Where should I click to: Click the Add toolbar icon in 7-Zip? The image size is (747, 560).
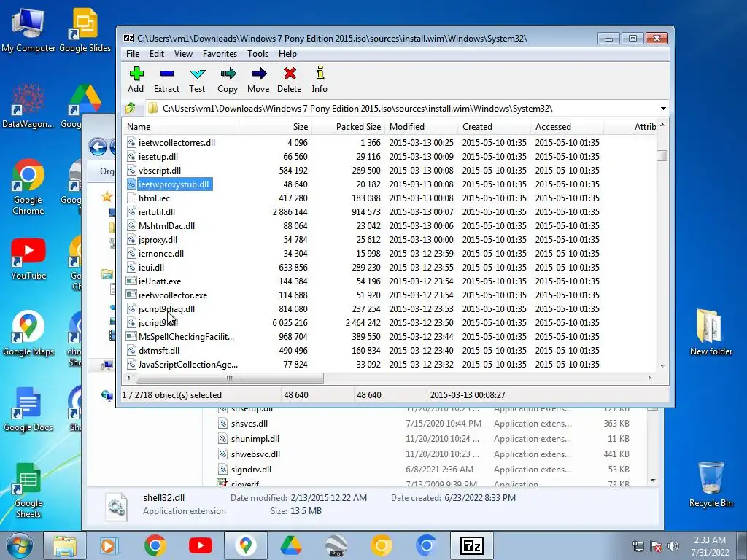pyautogui.click(x=136, y=79)
